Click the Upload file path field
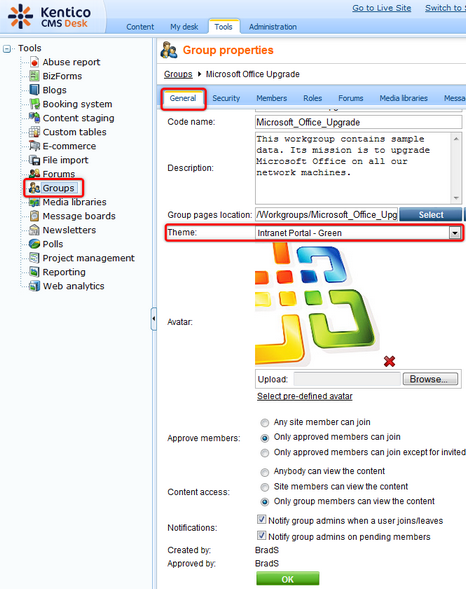 coord(347,379)
